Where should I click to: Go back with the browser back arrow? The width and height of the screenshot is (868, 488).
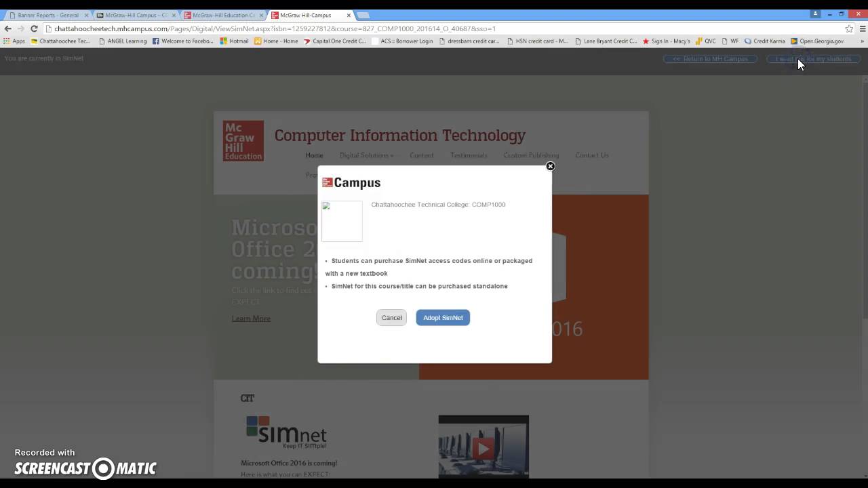point(7,28)
